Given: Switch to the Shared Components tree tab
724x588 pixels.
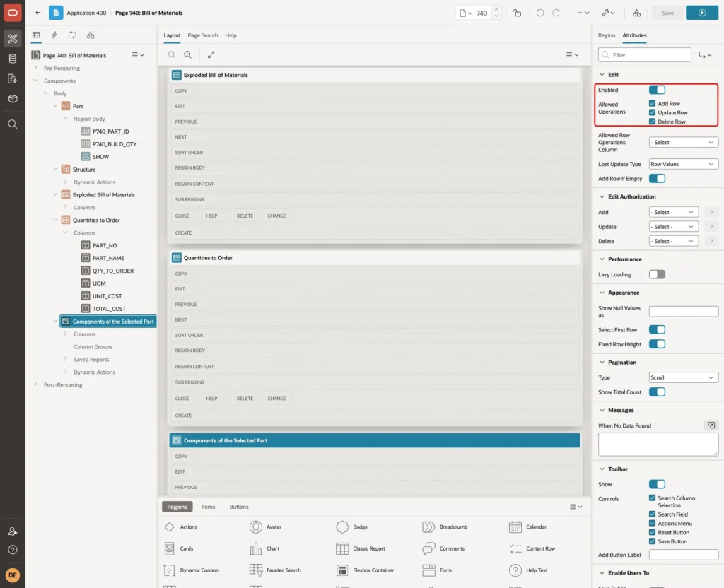Looking at the screenshot, I should tap(90, 35).
